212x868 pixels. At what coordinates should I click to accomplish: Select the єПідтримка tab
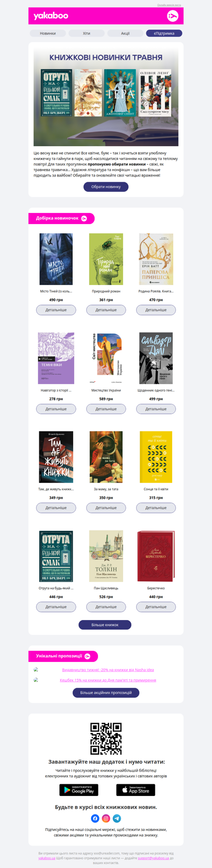164,33
